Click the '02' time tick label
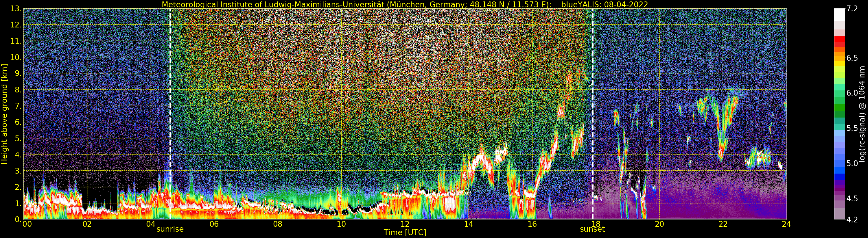This screenshot has width=868, height=238. (87, 224)
